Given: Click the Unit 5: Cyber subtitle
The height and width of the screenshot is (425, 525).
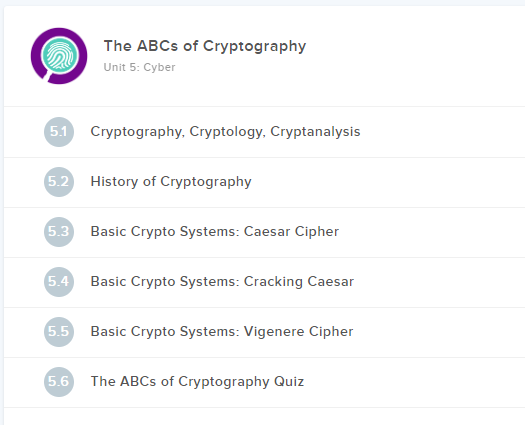Looking at the screenshot, I should point(139,67).
